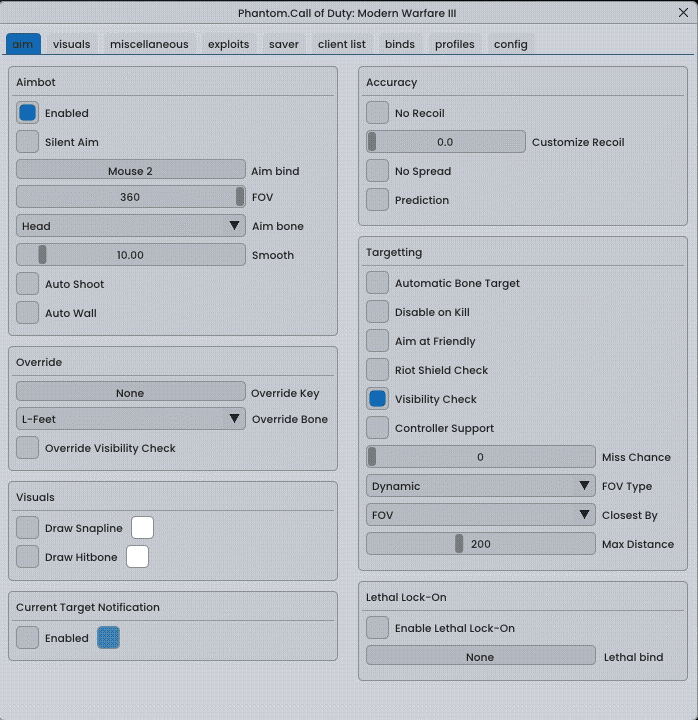This screenshot has width=698, height=720.
Task: Check the No Recoil box
Action: [377, 113]
